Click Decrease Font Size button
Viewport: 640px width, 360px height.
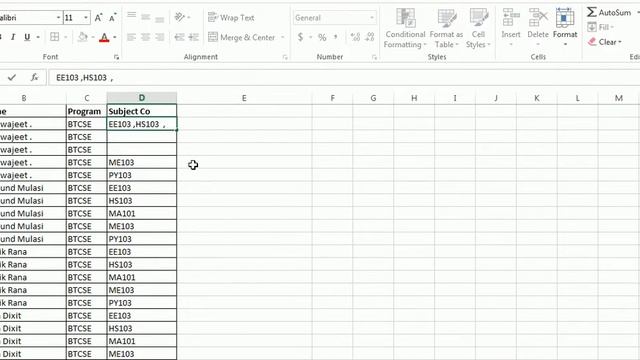(x=113, y=18)
